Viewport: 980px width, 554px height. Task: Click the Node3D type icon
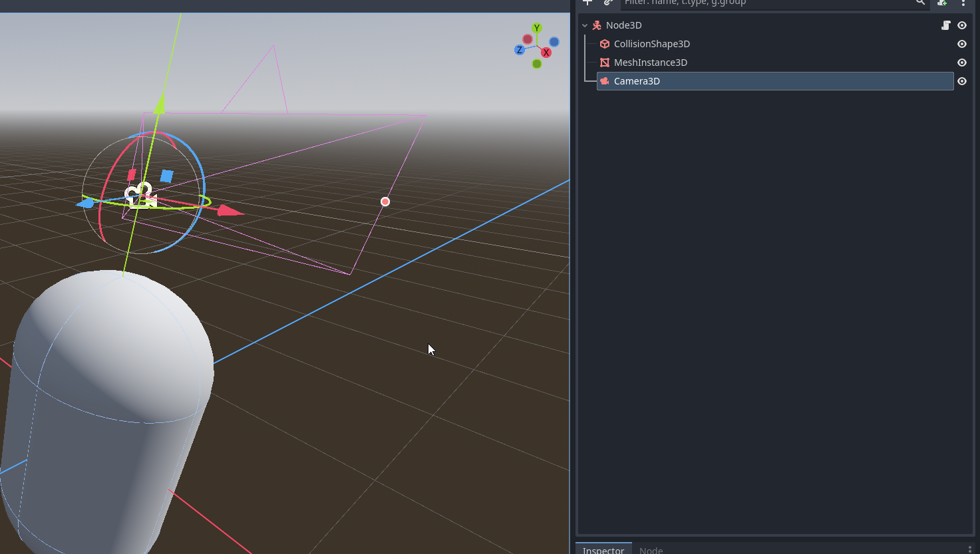pyautogui.click(x=597, y=25)
